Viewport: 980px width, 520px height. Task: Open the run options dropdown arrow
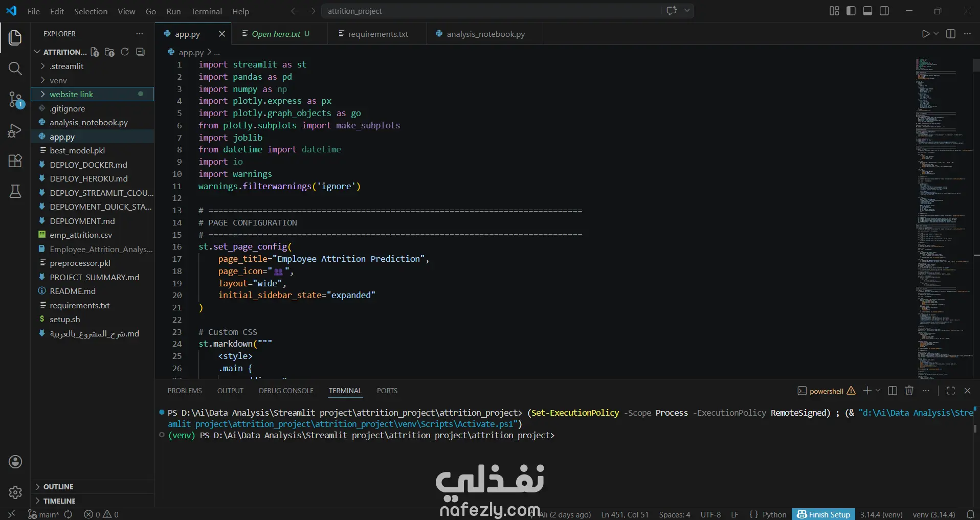point(936,34)
